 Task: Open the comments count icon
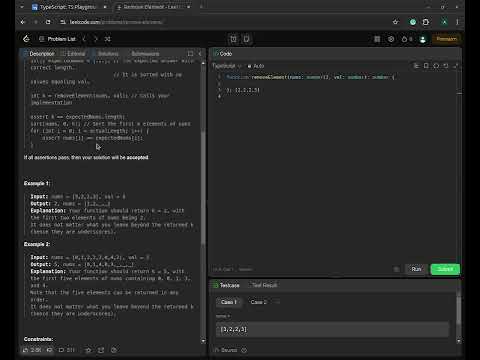point(67,350)
